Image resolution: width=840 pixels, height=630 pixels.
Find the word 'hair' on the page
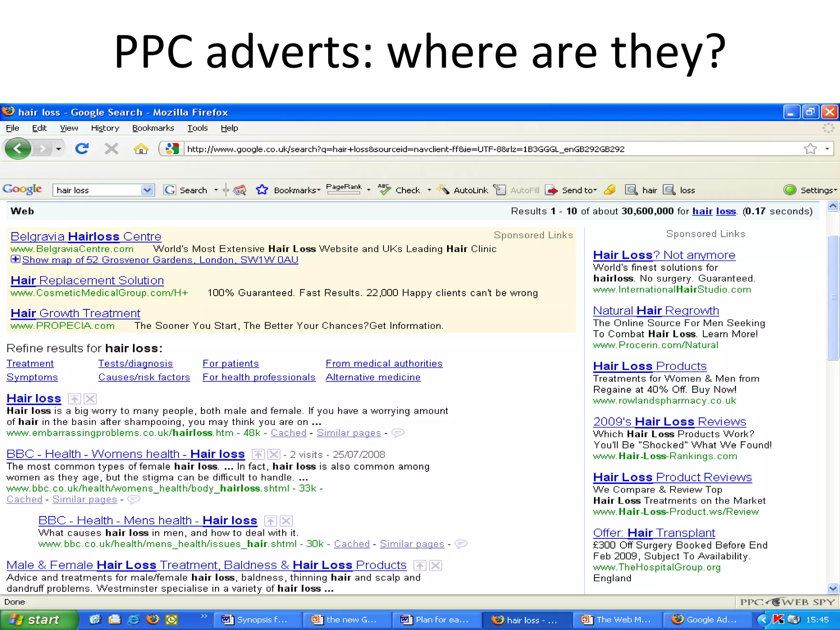641,190
